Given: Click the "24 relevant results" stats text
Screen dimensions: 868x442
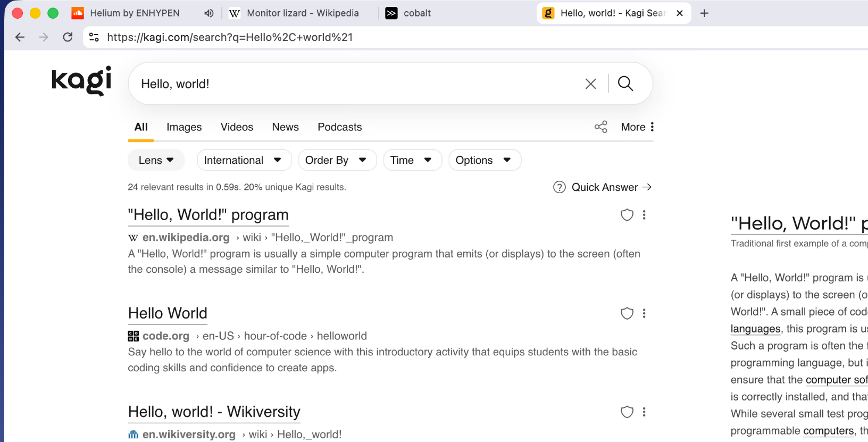Looking at the screenshot, I should [237, 187].
